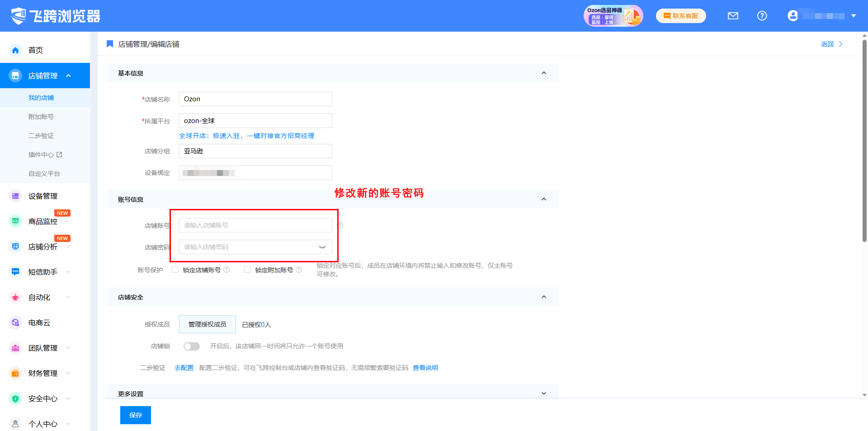Click the 保存 button
This screenshot has width=868, height=431.
pos(136,415)
